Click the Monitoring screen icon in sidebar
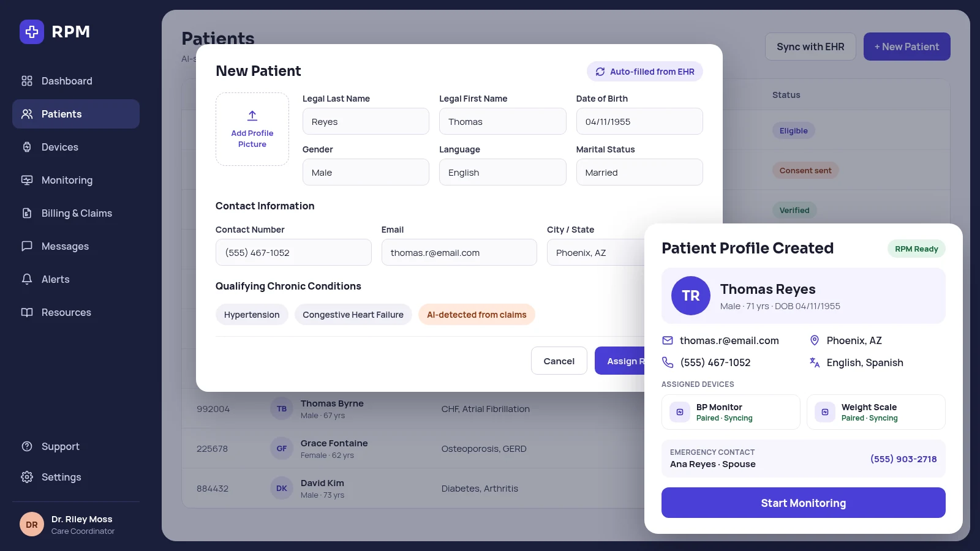 click(27, 180)
